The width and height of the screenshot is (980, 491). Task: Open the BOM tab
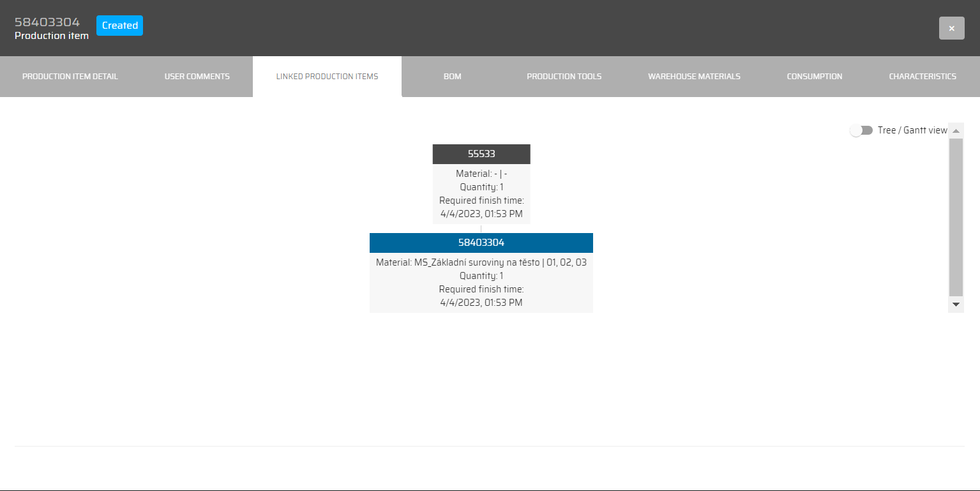pyautogui.click(x=452, y=77)
